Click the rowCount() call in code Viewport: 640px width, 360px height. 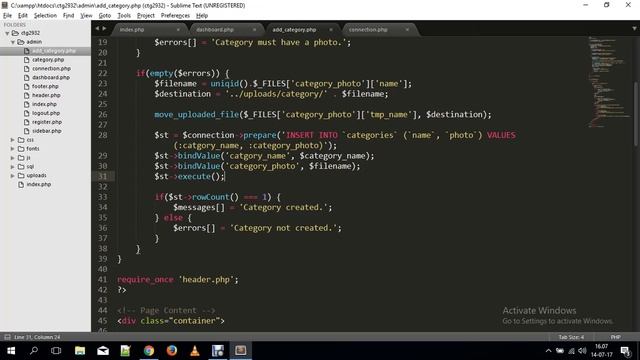(x=215, y=197)
